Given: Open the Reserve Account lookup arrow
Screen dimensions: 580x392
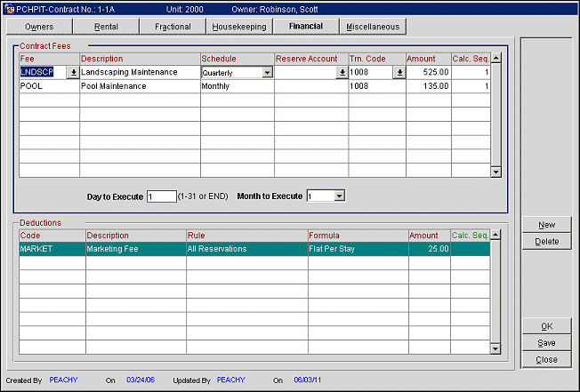Looking at the screenshot, I should tap(342, 72).
